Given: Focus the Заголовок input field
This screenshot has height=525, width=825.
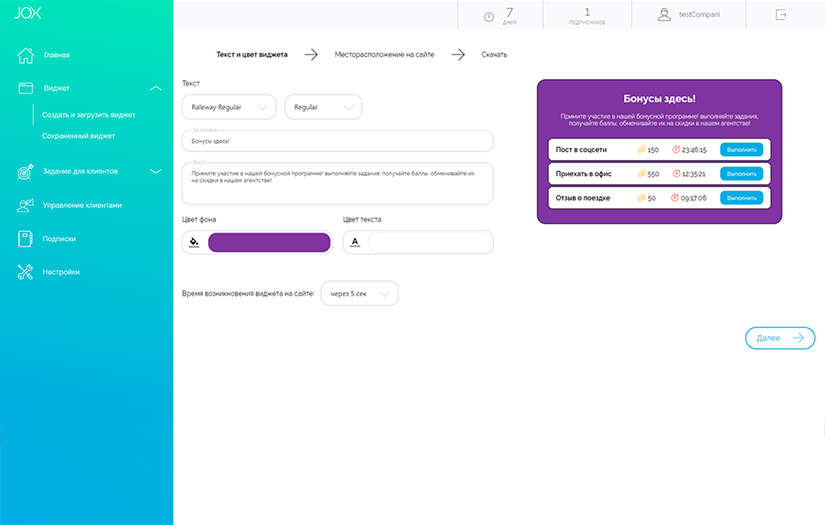Looking at the screenshot, I should (338, 141).
